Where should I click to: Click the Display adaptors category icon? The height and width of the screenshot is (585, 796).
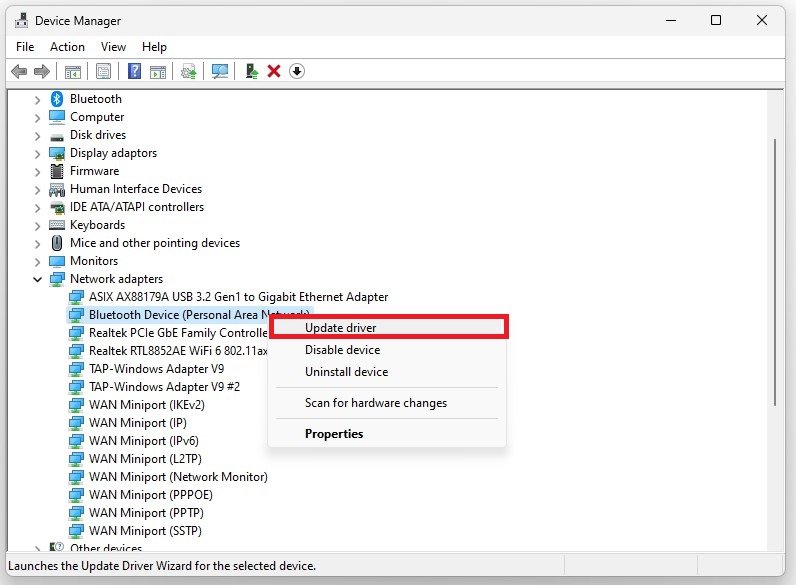57,153
